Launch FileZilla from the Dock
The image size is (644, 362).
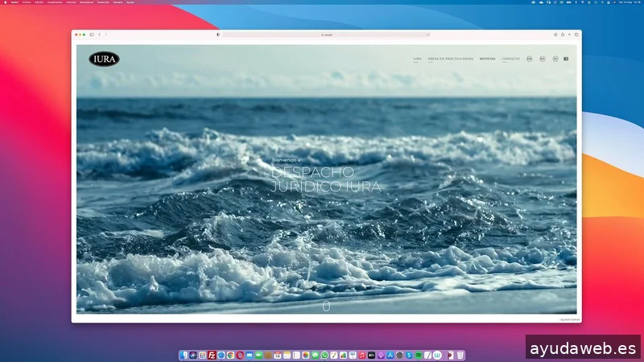pyautogui.click(x=212, y=355)
